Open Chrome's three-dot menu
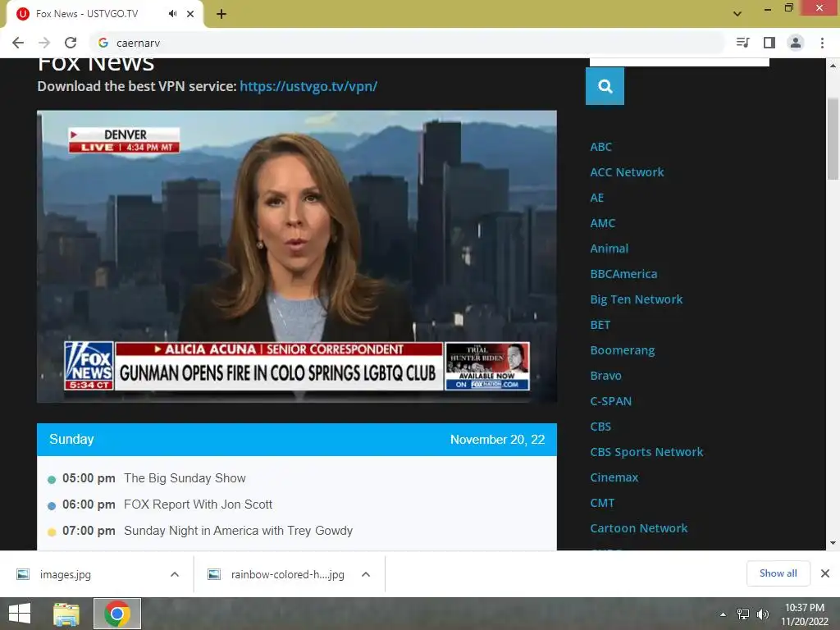The image size is (840, 630). point(822,43)
